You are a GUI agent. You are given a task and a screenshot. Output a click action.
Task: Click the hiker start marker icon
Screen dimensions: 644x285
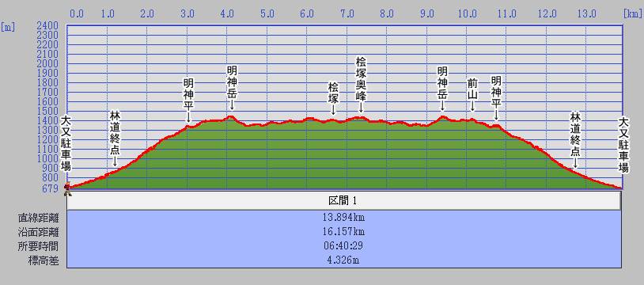[68, 188]
